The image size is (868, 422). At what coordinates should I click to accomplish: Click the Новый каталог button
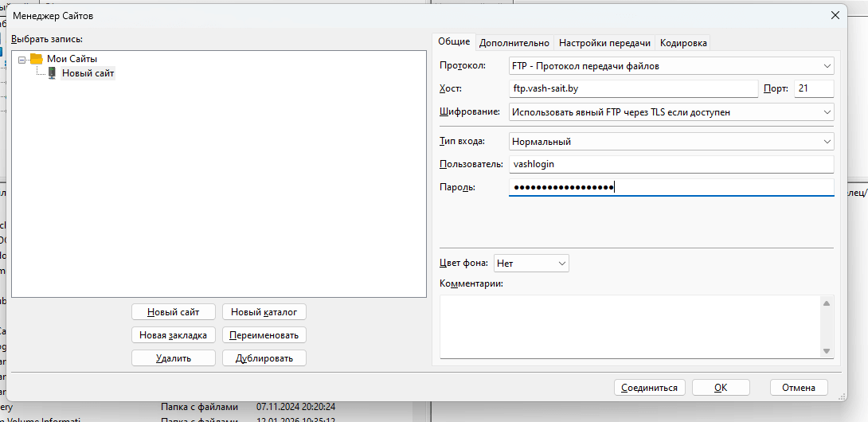(264, 312)
